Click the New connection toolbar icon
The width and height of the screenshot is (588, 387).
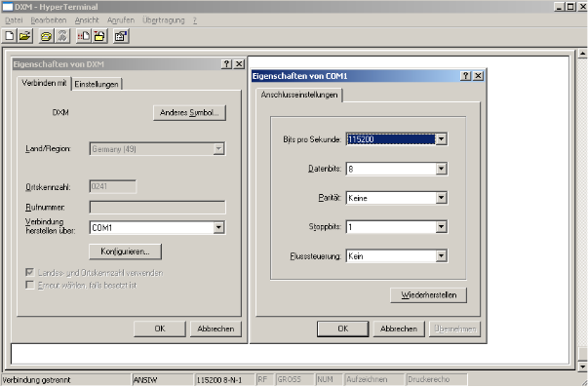(10, 36)
